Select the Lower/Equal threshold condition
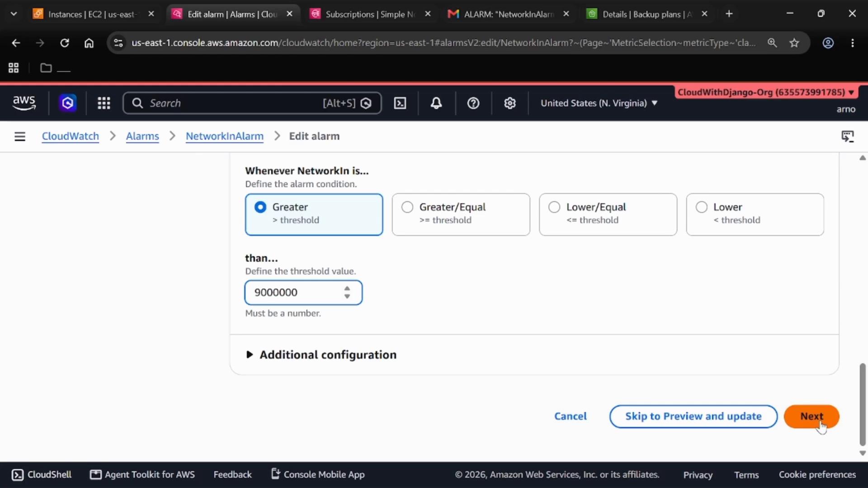The width and height of the screenshot is (868, 488). click(x=608, y=214)
